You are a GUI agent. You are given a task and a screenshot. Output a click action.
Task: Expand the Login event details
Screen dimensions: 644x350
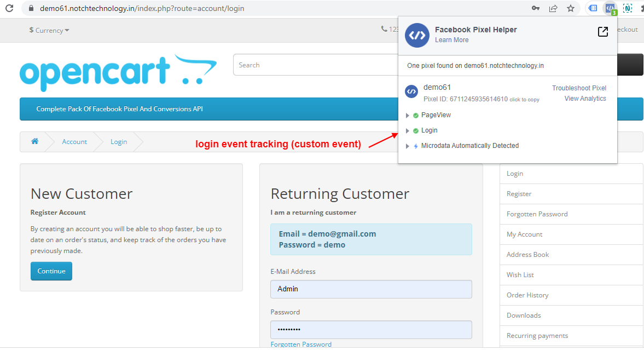pos(408,131)
